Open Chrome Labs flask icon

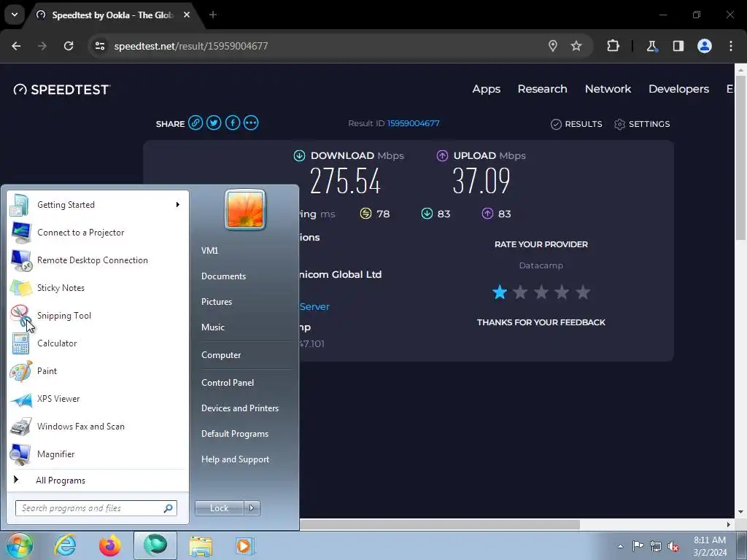[651, 46]
